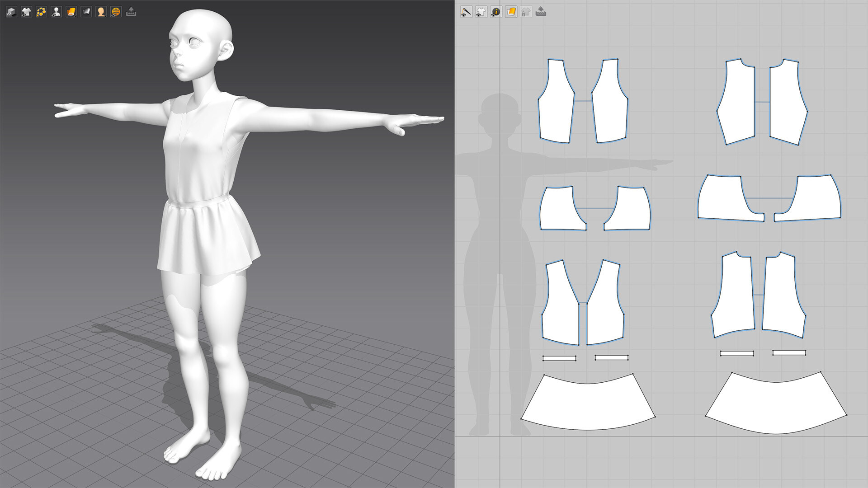Toggle sewing display needle icon in 2D window

(x=466, y=12)
